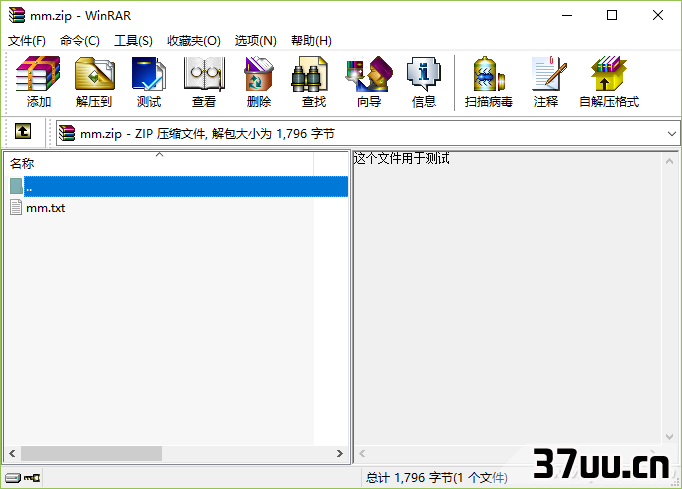Click the 解压到 (Extract to) icon

coord(94,81)
